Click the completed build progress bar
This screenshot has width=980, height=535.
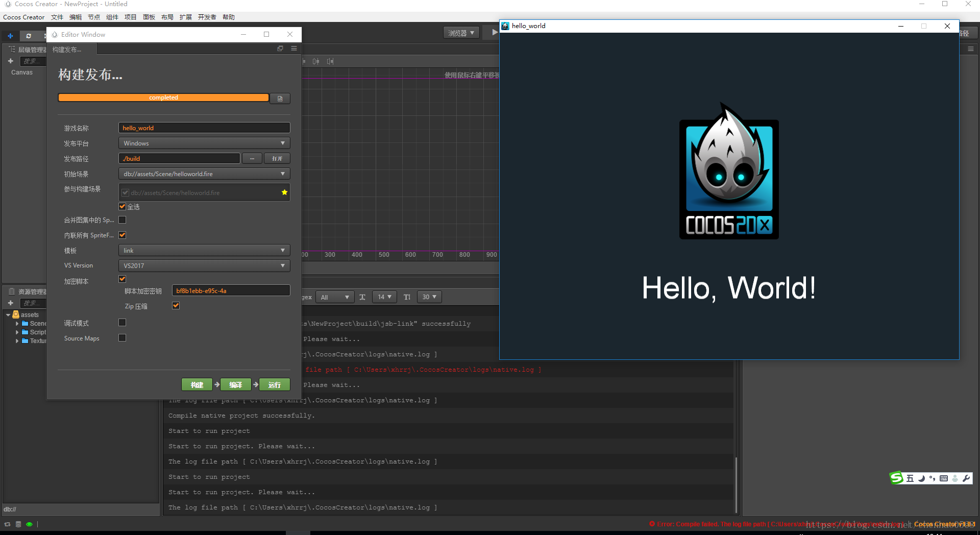163,98
